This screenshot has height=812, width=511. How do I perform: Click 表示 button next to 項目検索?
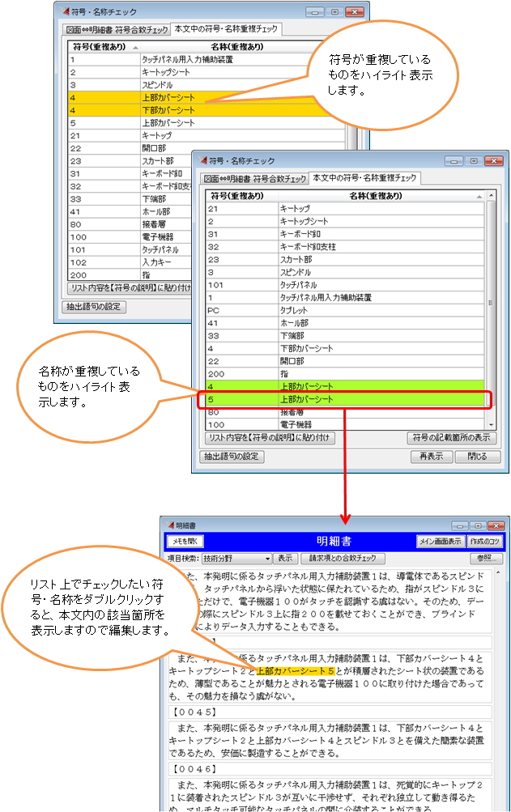tap(285, 559)
